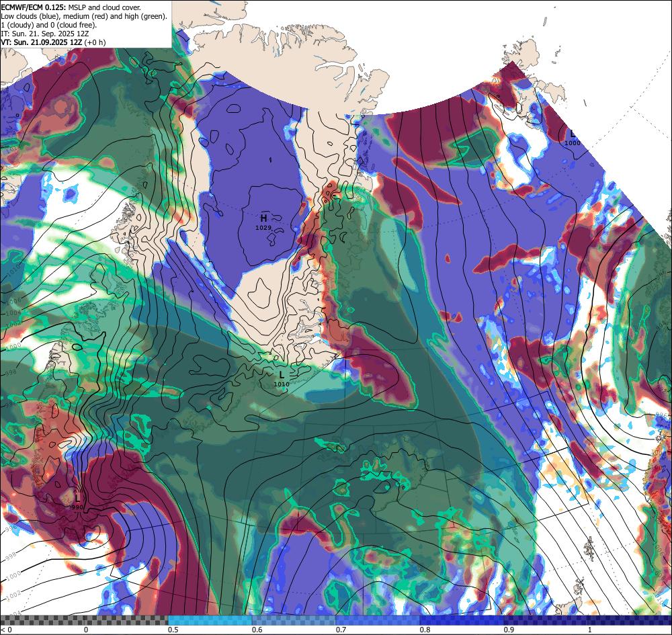Click the colorbar tick label '0.6'
This screenshot has width=672, height=635.
click(257, 630)
